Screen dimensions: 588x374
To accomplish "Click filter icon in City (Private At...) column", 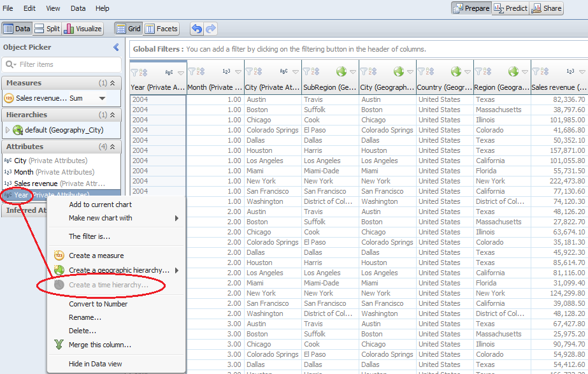I will pos(249,71).
